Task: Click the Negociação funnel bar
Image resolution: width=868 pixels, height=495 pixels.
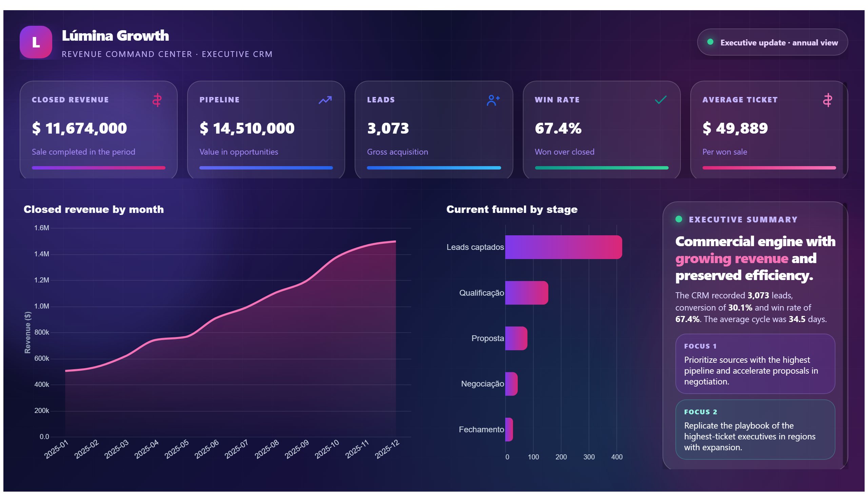Action: click(x=511, y=384)
